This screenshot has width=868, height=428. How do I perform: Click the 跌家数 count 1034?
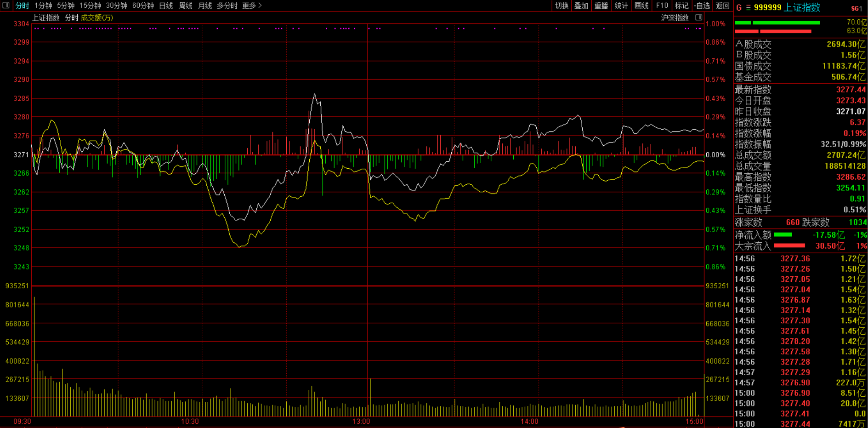click(x=857, y=223)
